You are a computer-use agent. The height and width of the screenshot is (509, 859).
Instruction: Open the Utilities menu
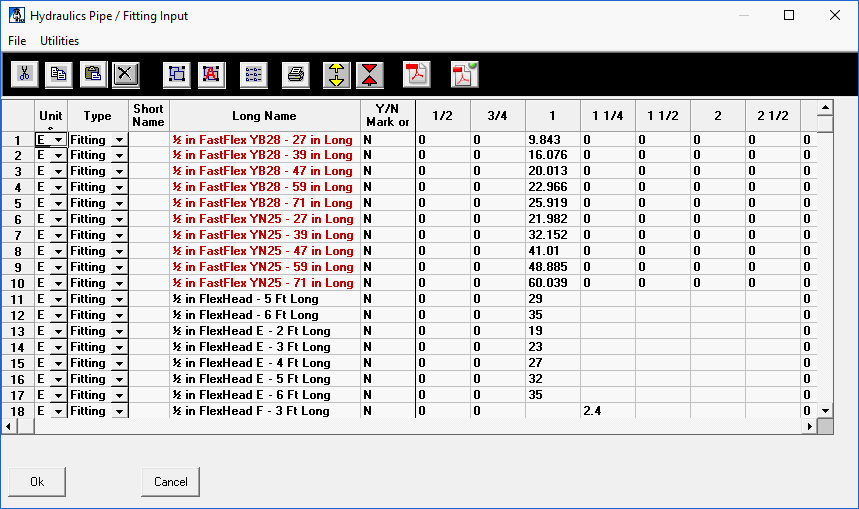59,41
